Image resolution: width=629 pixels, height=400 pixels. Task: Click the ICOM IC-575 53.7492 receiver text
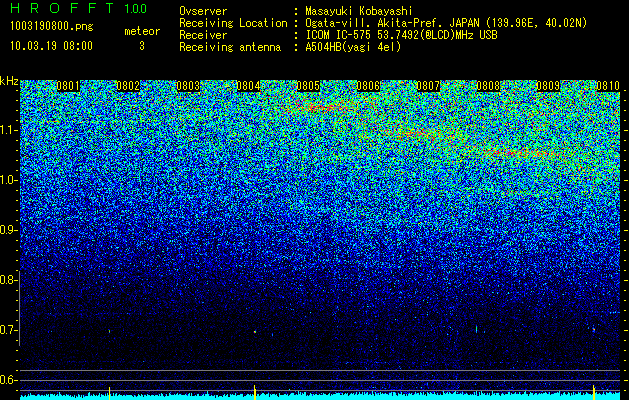(401, 35)
